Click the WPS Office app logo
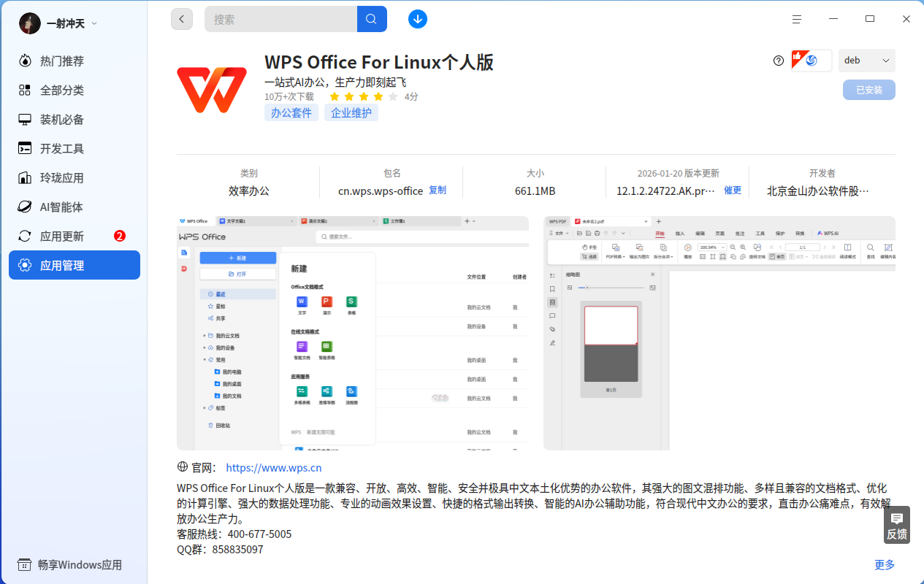 coord(212,90)
